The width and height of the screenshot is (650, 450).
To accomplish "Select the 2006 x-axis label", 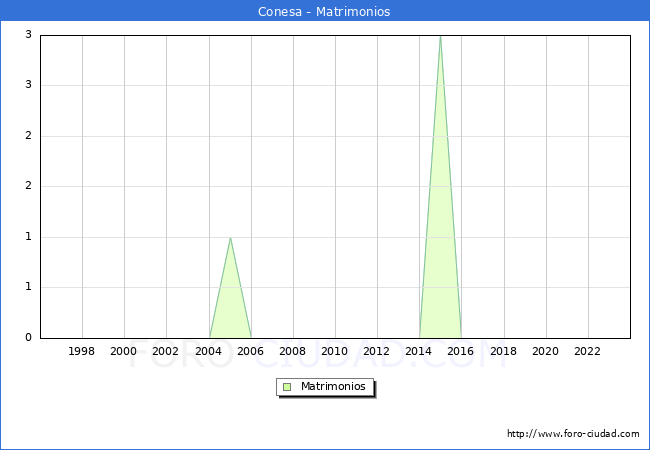I will click(250, 351).
